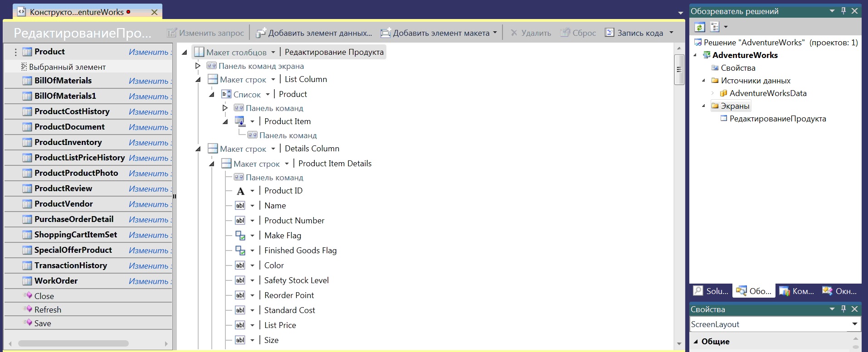Image resolution: width=868 pixels, height=352 pixels.
Task: Click the Product ID label control icon
Action: (240, 191)
